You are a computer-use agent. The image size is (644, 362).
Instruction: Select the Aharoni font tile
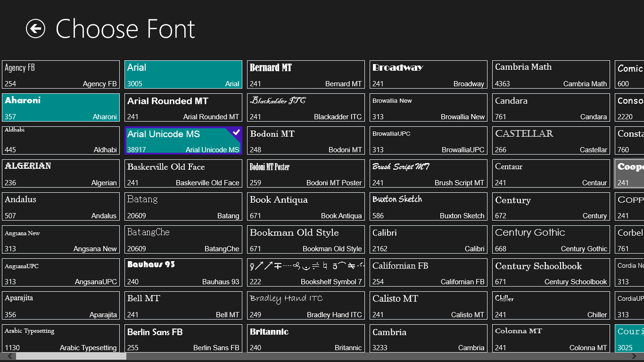coord(61,107)
